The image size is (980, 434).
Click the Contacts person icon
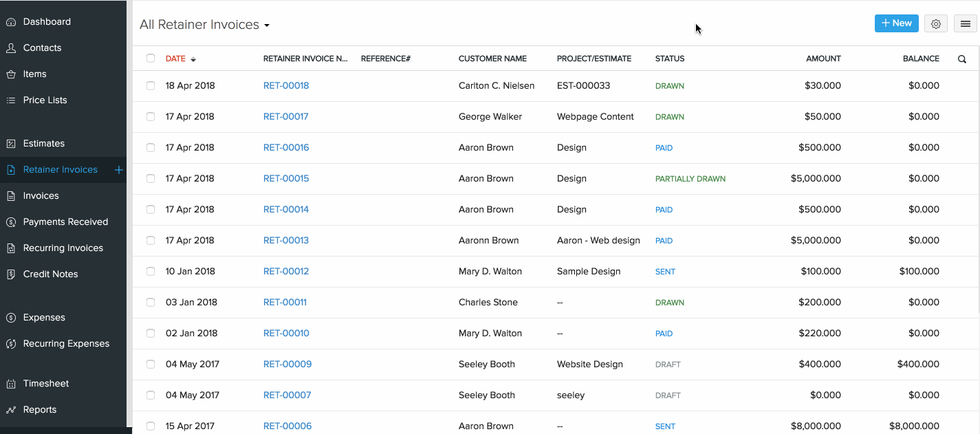pos(11,48)
